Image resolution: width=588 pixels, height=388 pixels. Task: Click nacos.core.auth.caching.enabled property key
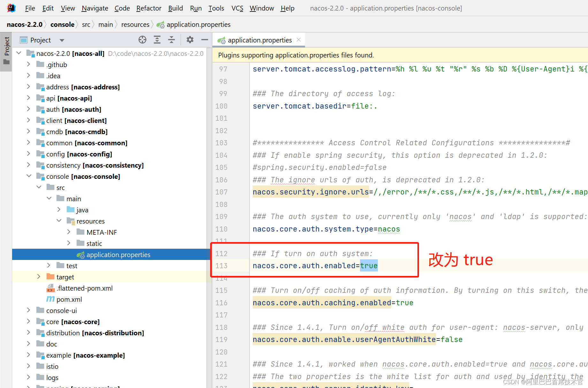[322, 303]
